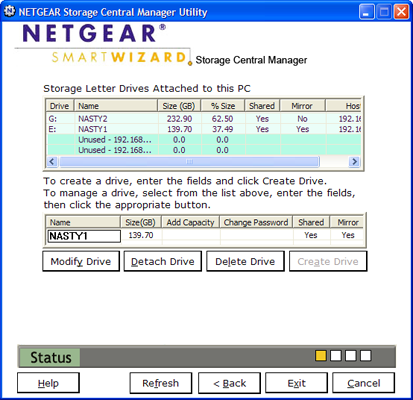Click the Cancel button

click(x=364, y=383)
